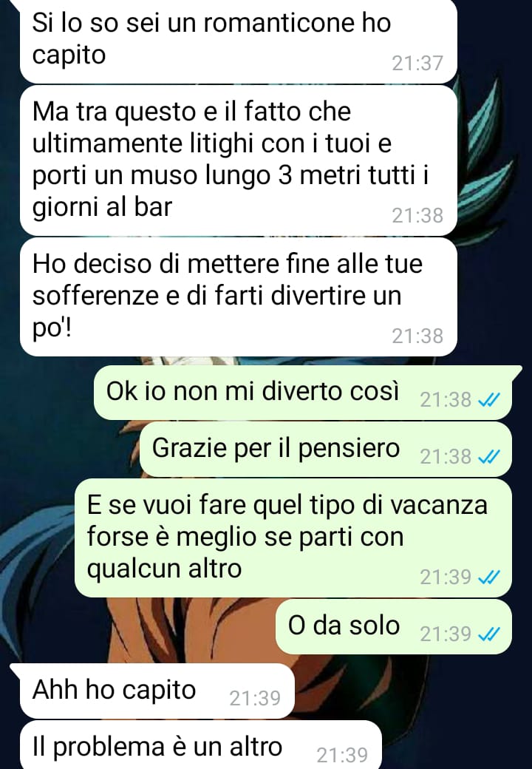Image resolution: width=532 pixels, height=769 pixels.
Task: Select the 'Grazie per il pensiero' message
Action: 326,450
